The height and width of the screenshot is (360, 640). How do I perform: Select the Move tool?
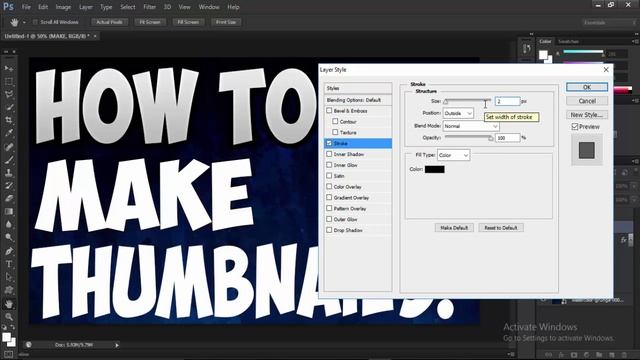pos(9,68)
